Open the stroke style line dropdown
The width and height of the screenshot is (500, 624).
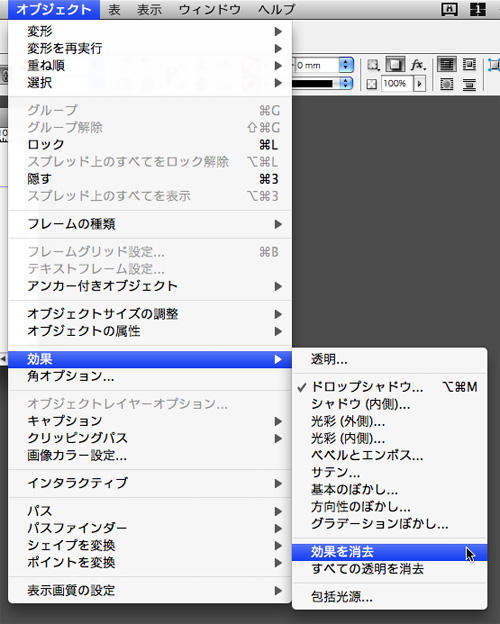(x=346, y=83)
